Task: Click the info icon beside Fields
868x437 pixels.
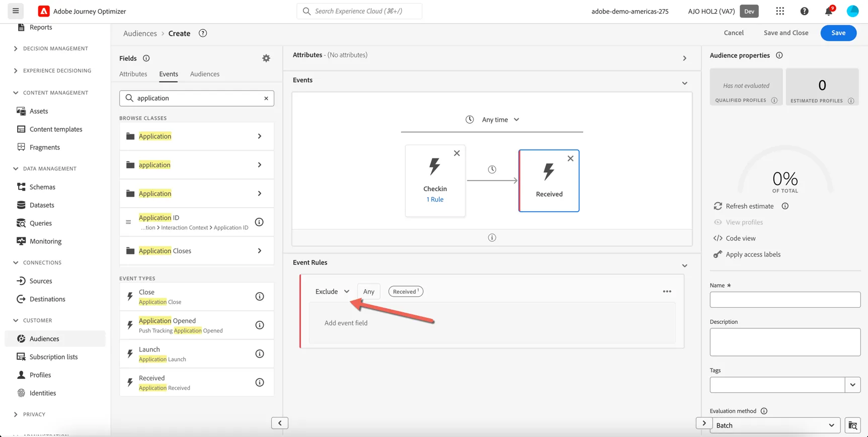Action: point(146,58)
